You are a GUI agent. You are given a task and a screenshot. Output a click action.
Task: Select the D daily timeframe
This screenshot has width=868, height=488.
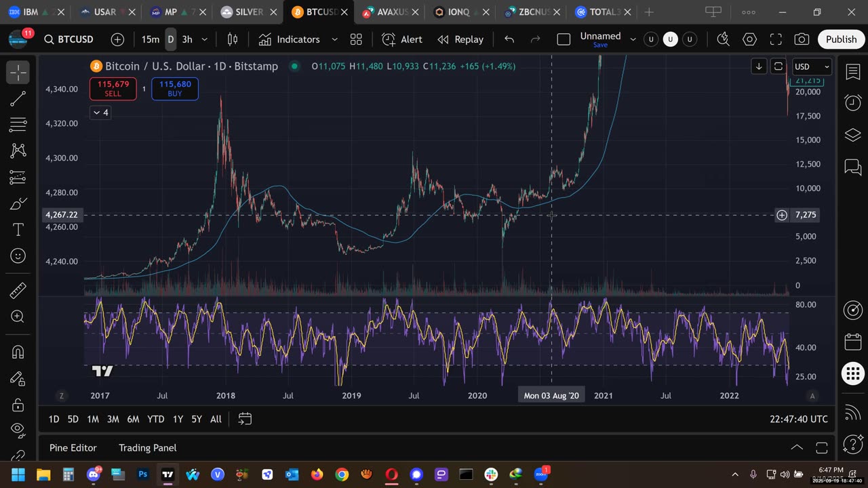[170, 39]
